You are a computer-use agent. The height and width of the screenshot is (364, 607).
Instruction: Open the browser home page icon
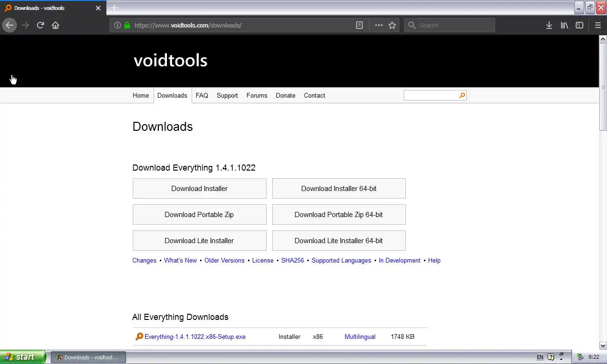[x=55, y=25]
